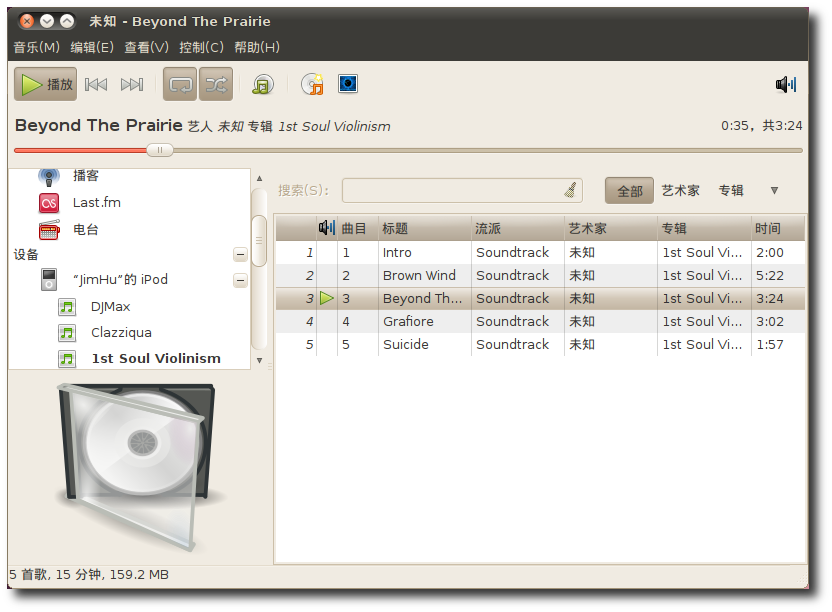Open the DJMax playlist
Viewport: 832px width, 612px height.
[110, 307]
